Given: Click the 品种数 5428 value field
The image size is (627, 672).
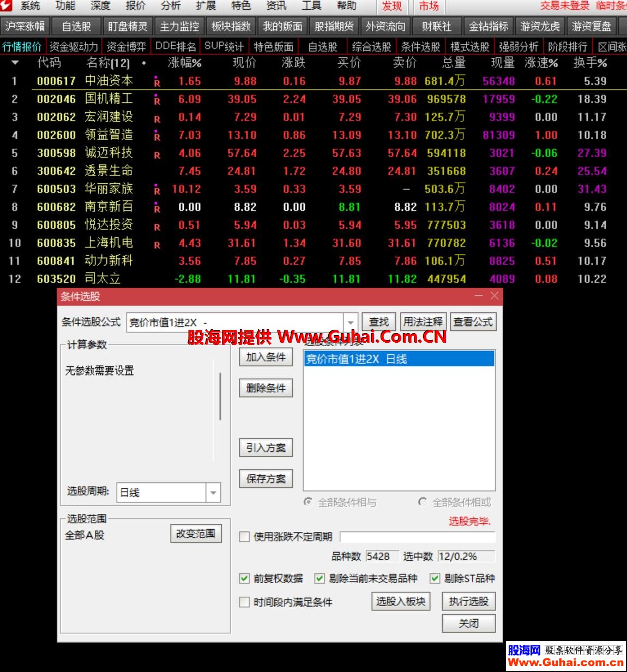Looking at the screenshot, I should point(382,556).
